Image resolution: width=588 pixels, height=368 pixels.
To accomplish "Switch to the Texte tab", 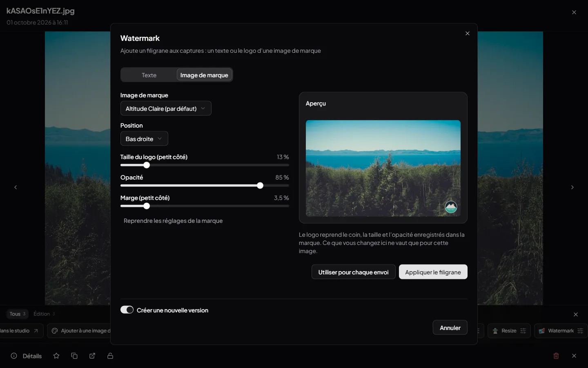I will [x=149, y=75].
